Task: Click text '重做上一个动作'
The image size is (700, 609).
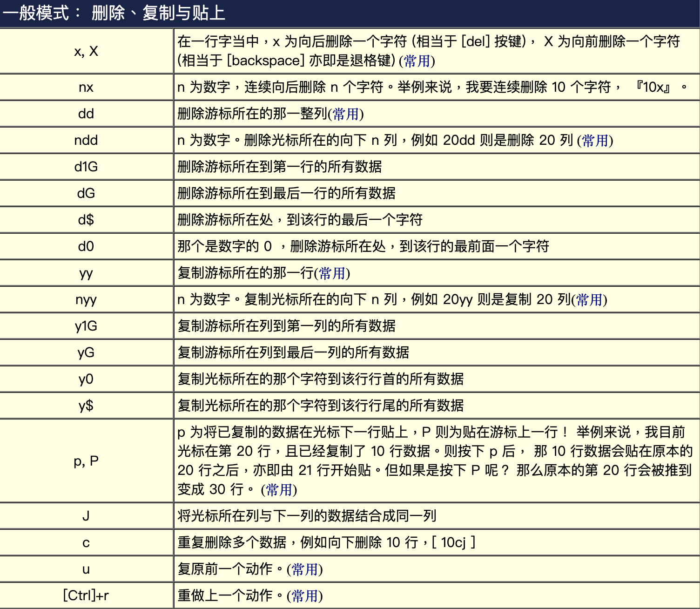Action: (x=225, y=595)
